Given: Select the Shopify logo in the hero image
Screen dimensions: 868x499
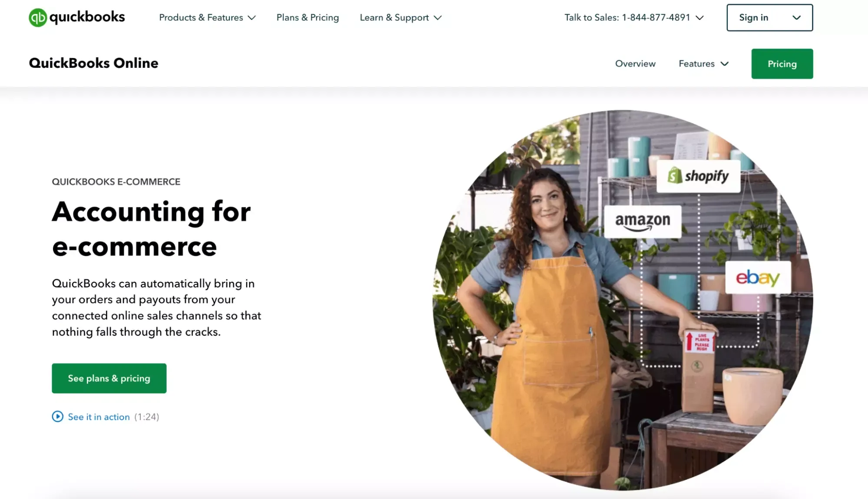Looking at the screenshot, I should [698, 176].
